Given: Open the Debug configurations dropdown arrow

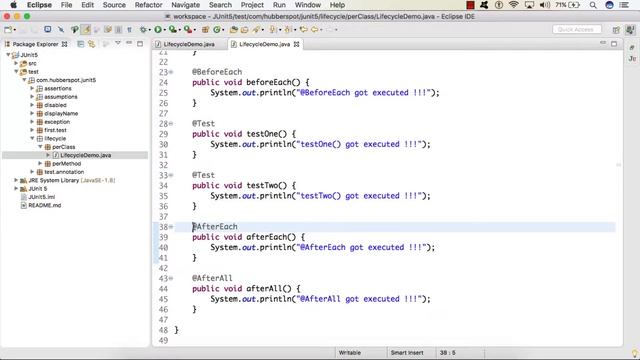Looking at the screenshot, I should point(149,30).
